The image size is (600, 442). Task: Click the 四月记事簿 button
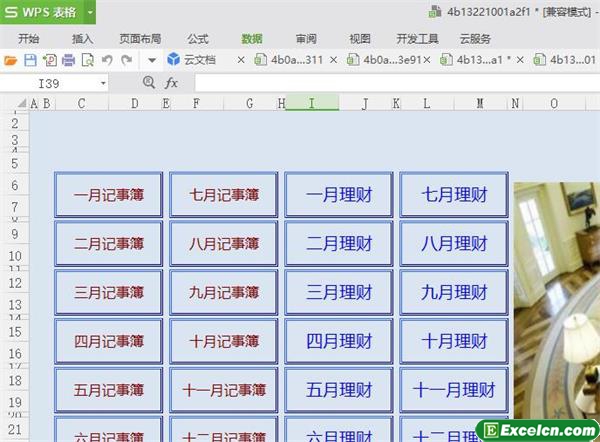click(109, 341)
